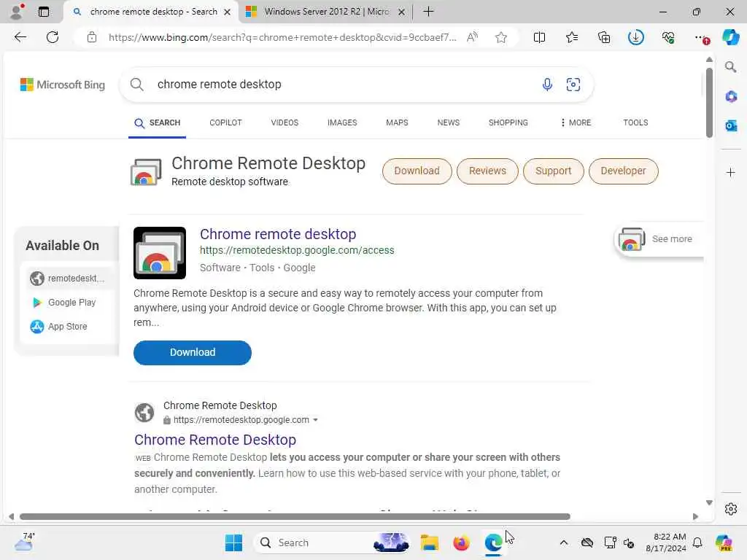Switch to the IMAGES tab
The width and height of the screenshot is (747, 560).
(342, 122)
